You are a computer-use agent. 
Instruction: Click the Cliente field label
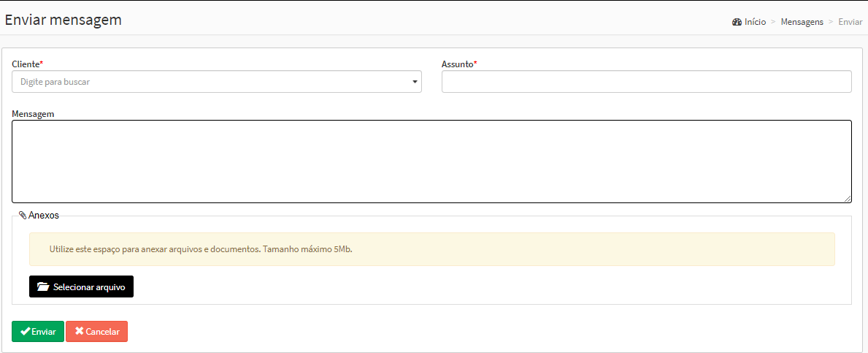point(26,64)
